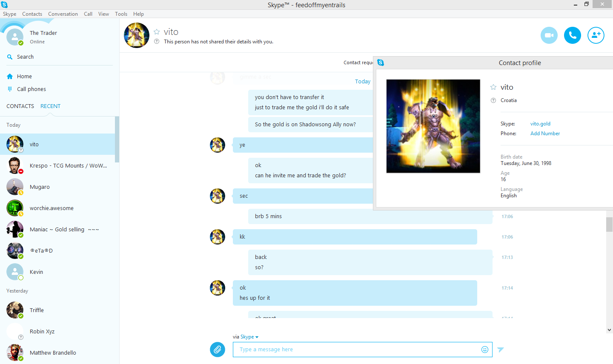Screen dimensions: 613x364
Task: Add people to the conversation
Action: click(596, 35)
